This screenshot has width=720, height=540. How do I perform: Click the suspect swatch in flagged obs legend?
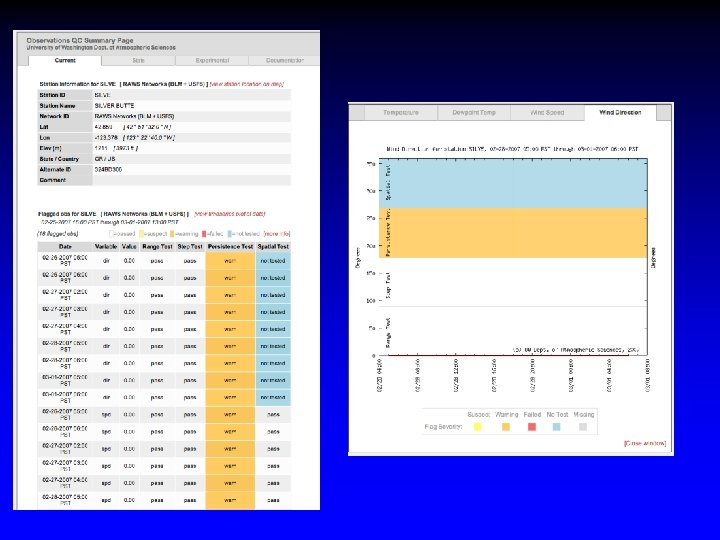pos(141,234)
